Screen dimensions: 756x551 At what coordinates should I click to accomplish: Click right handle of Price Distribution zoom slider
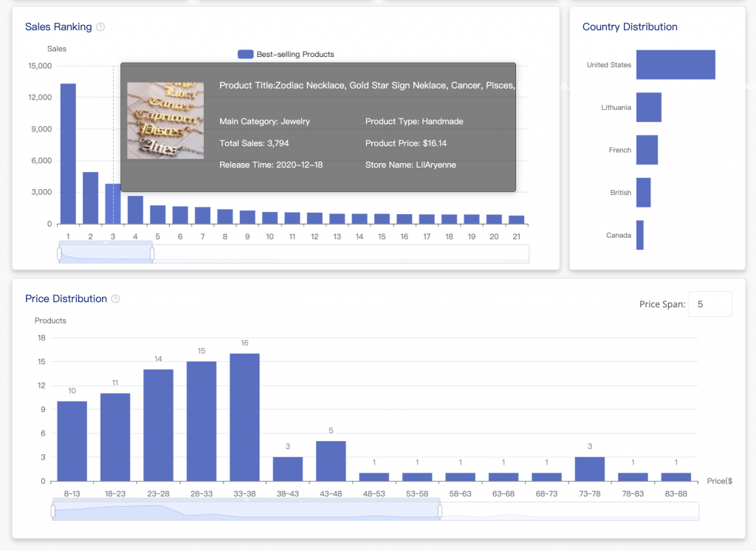pos(440,511)
